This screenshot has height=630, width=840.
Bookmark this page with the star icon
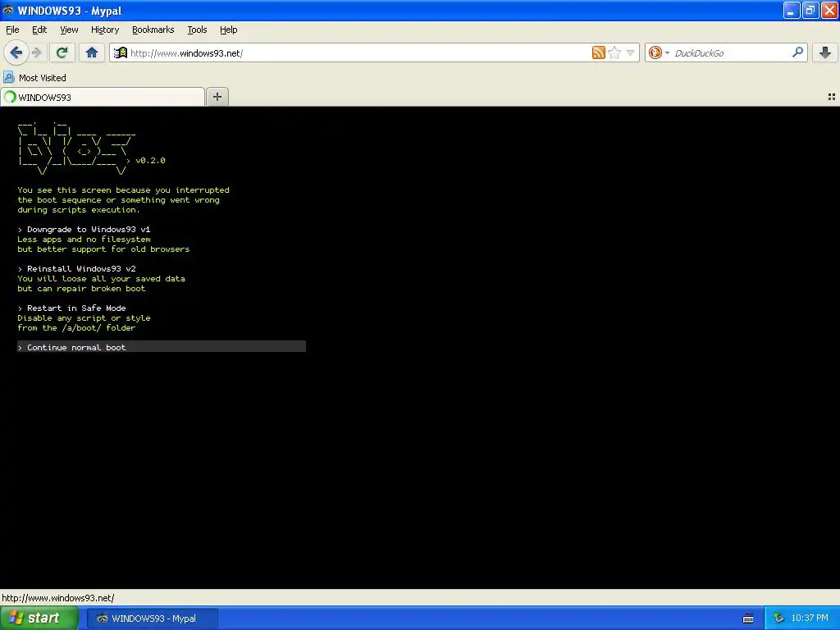point(614,52)
